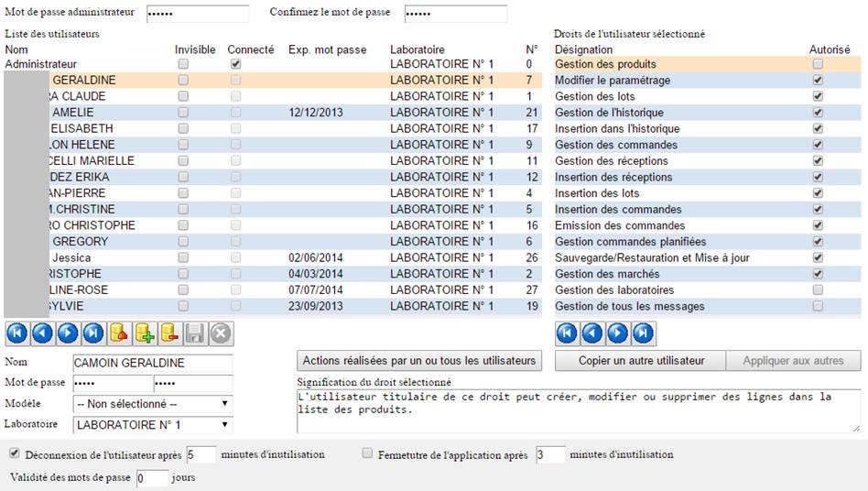Check Gestion de tous les messages authorization
Screen dimensions: 868x491
point(818,306)
